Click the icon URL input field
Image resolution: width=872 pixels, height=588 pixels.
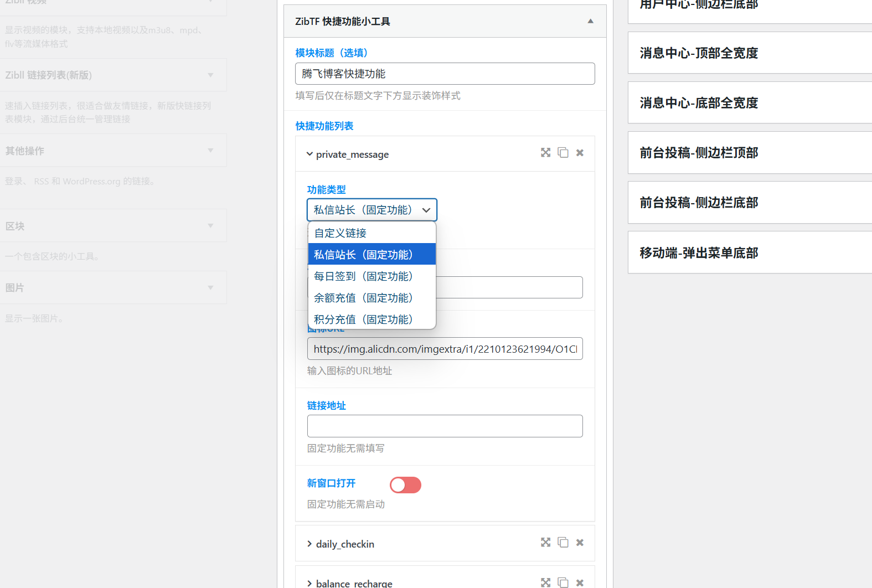(x=445, y=349)
